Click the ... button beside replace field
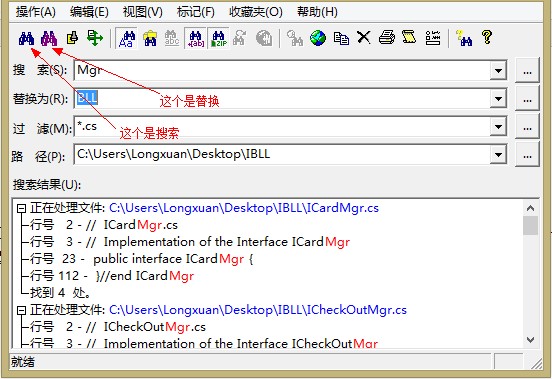This screenshot has width=552, height=379. [x=527, y=99]
